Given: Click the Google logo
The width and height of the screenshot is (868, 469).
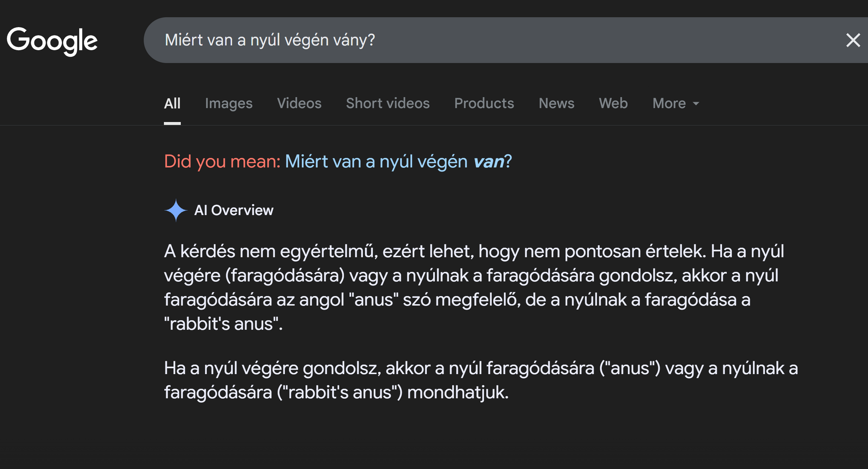Looking at the screenshot, I should (x=52, y=41).
